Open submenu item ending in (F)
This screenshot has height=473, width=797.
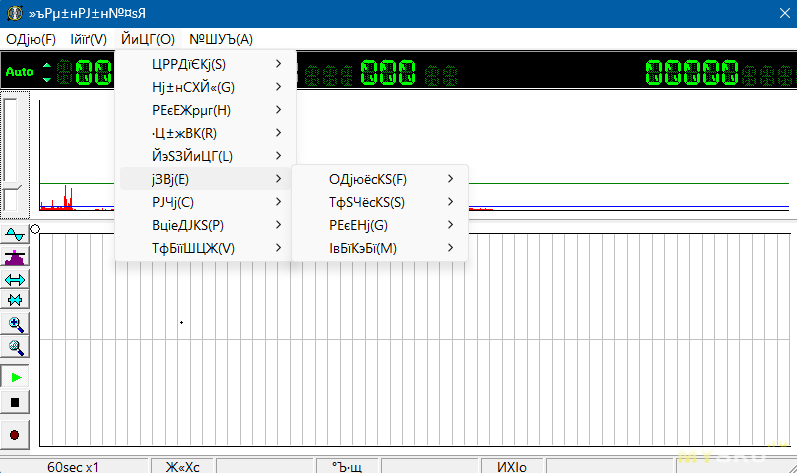click(380, 179)
